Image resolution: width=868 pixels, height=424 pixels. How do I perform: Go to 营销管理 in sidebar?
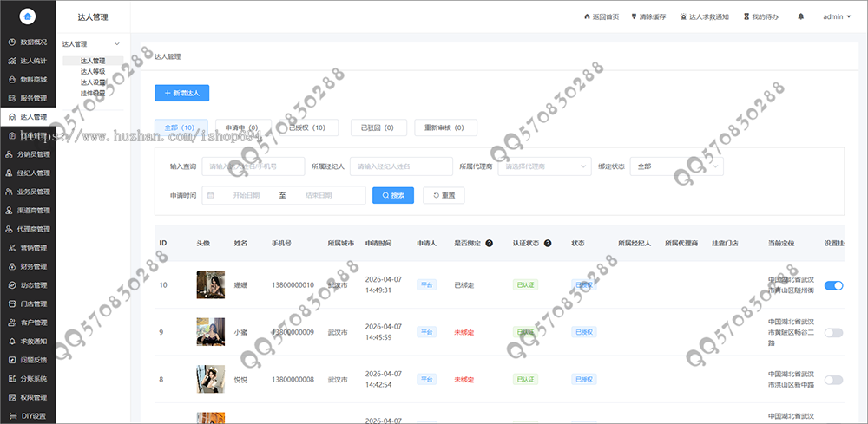[x=28, y=248]
